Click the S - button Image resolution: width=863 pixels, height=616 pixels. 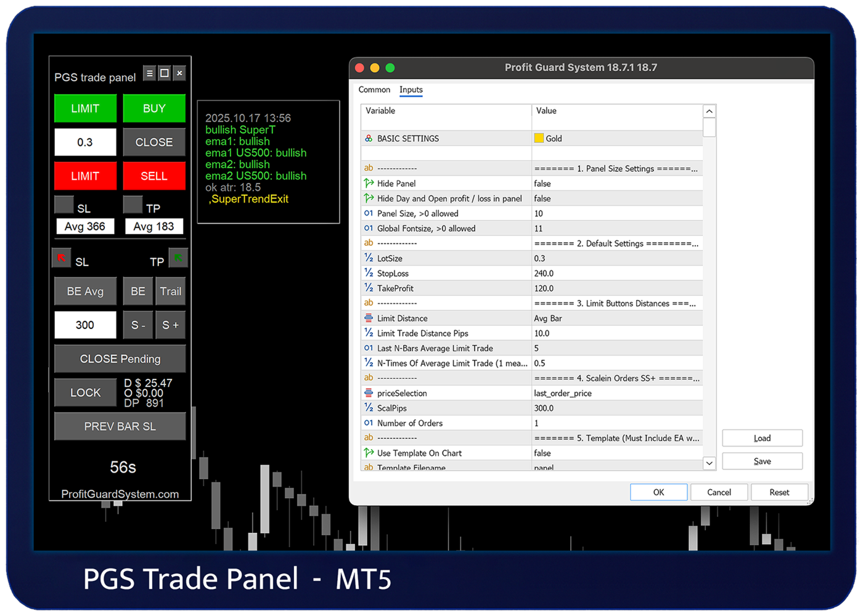click(x=138, y=325)
